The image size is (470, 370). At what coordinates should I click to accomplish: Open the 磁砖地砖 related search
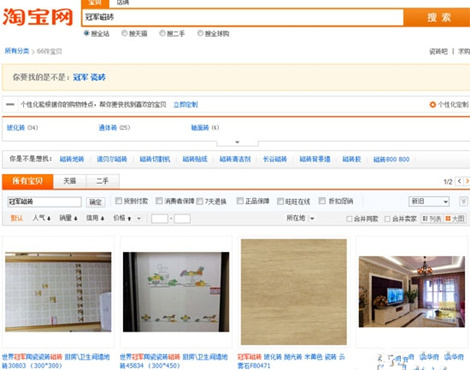point(72,159)
